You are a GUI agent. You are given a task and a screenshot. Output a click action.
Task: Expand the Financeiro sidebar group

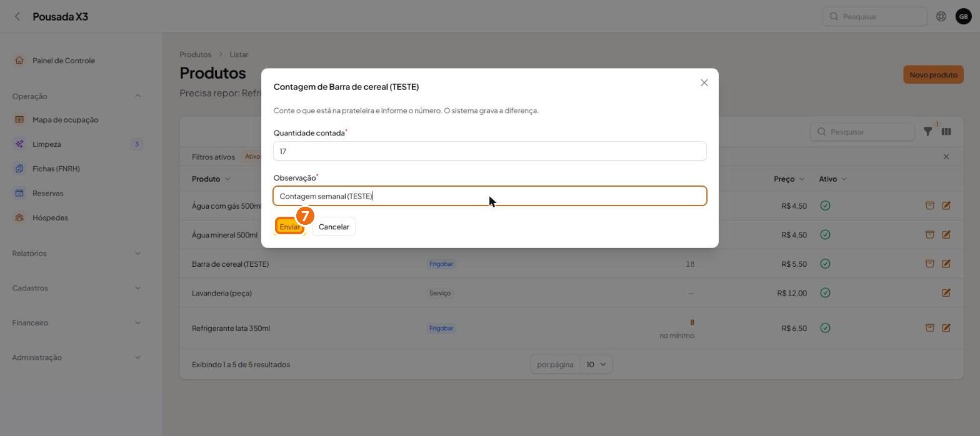[x=137, y=323]
